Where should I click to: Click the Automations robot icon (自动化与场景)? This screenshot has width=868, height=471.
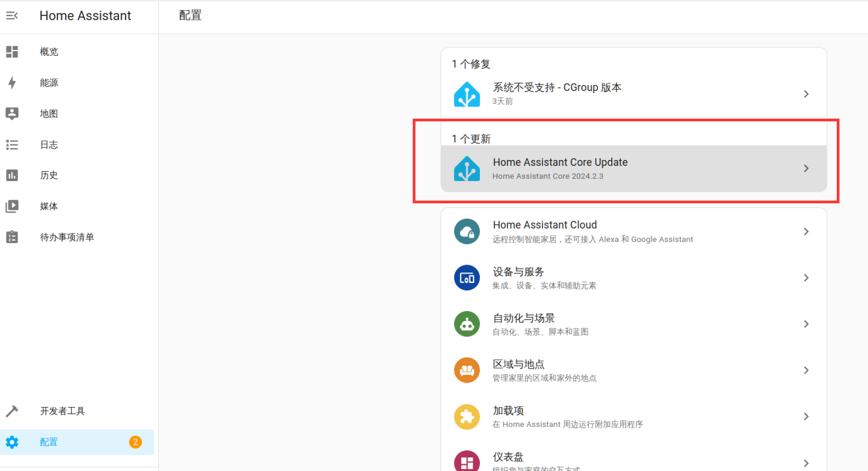467,324
